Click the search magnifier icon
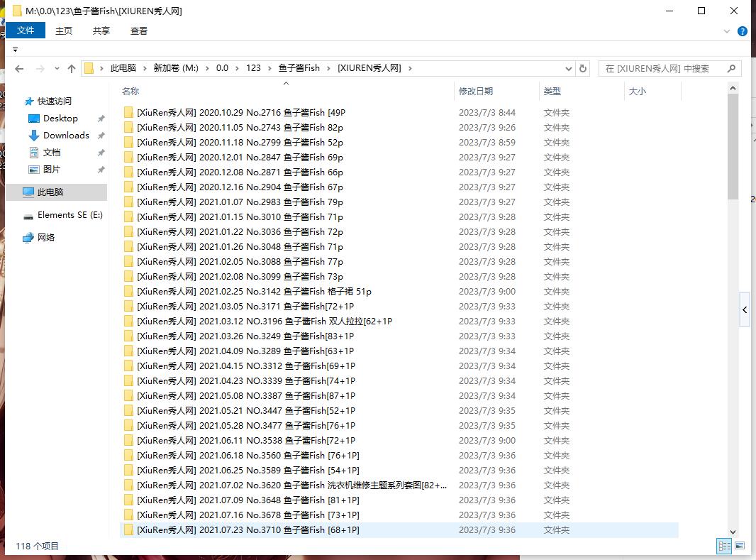This screenshot has width=756, height=560. coord(731,69)
